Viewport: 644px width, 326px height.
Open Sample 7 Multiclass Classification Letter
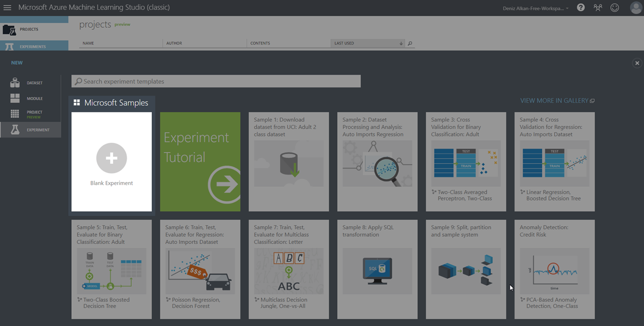(289, 269)
